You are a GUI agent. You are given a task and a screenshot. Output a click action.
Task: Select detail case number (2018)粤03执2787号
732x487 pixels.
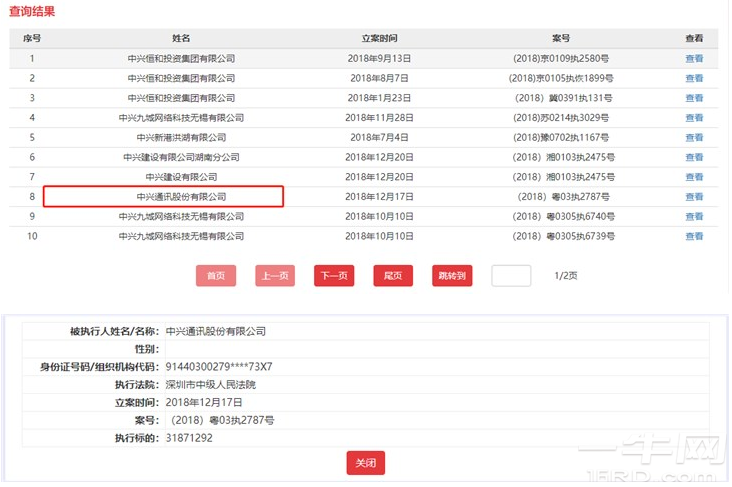point(220,420)
